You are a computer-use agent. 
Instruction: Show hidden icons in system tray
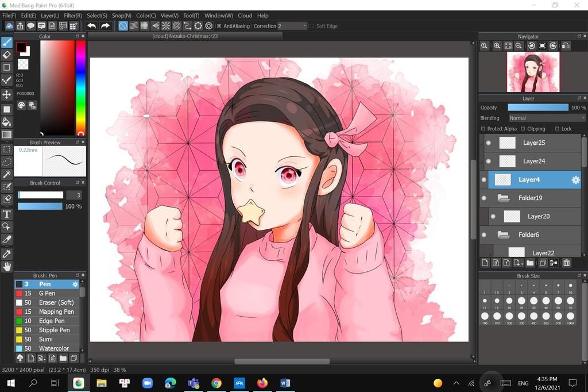[x=456, y=383]
